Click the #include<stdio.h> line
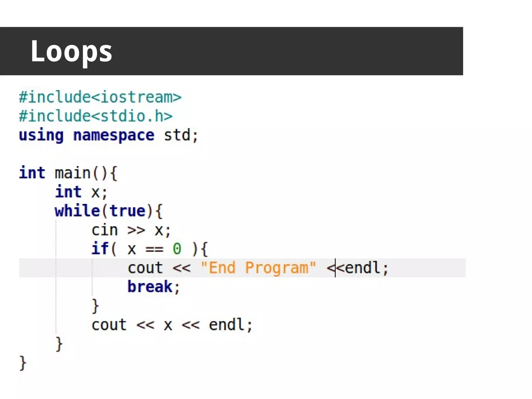This screenshot has height=399, width=532. click(96, 116)
